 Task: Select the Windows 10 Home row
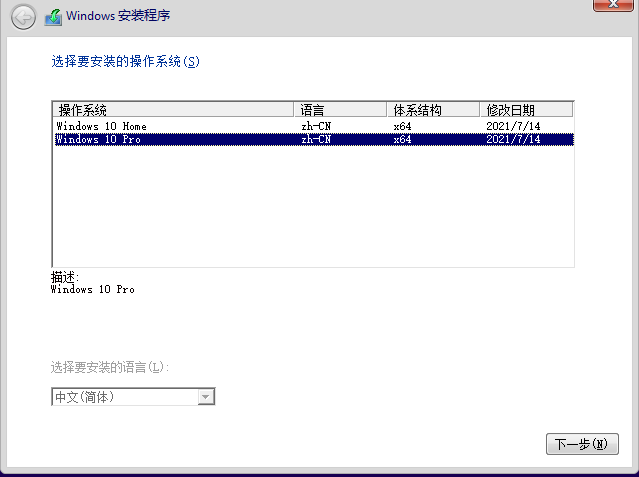point(314,126)
